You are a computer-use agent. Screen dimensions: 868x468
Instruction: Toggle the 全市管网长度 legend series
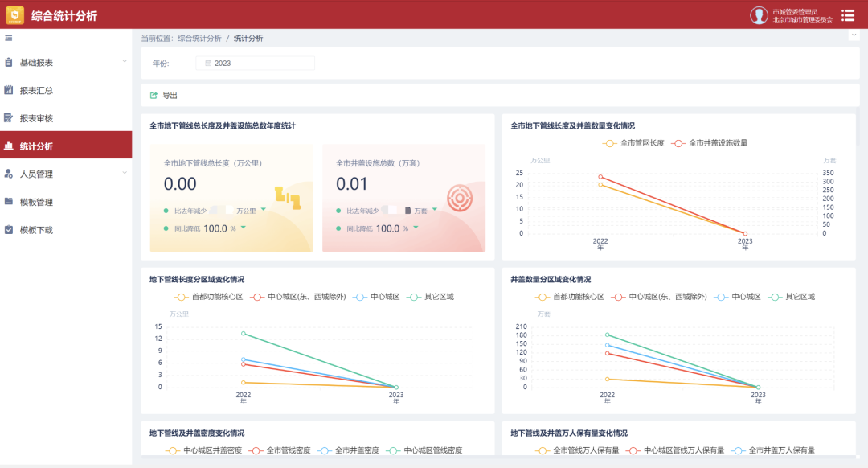tap(633, 143)
